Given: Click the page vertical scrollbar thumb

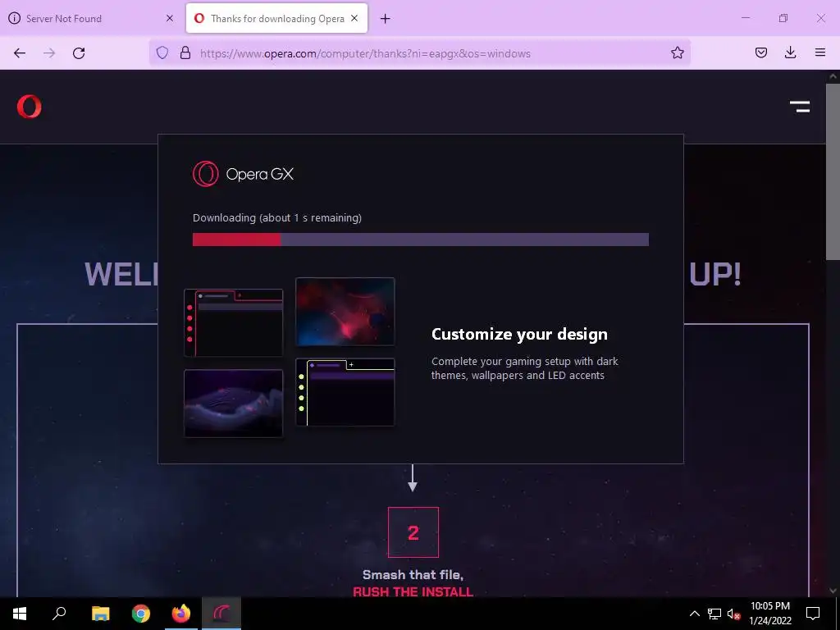Looking at the screenshot, I should tap(833, 171).
